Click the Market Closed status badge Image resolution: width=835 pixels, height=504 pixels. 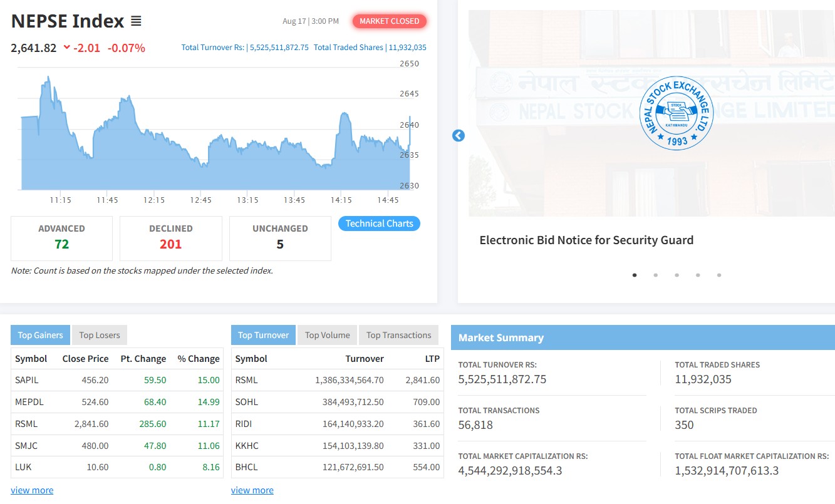pos(390,21)
